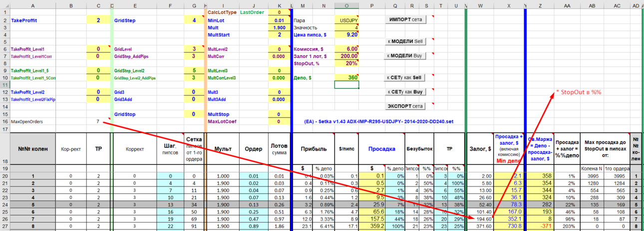This screenshot has height=231, width=644.
Task: Click the №№ колен header cell
Action: (33, 149)
